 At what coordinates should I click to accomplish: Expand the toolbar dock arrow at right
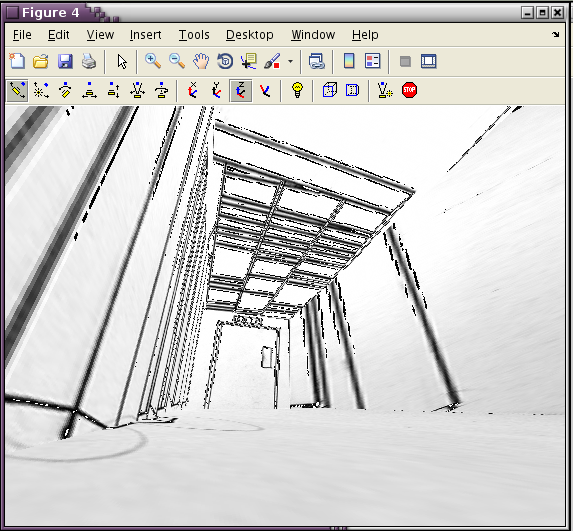point(555,34)
